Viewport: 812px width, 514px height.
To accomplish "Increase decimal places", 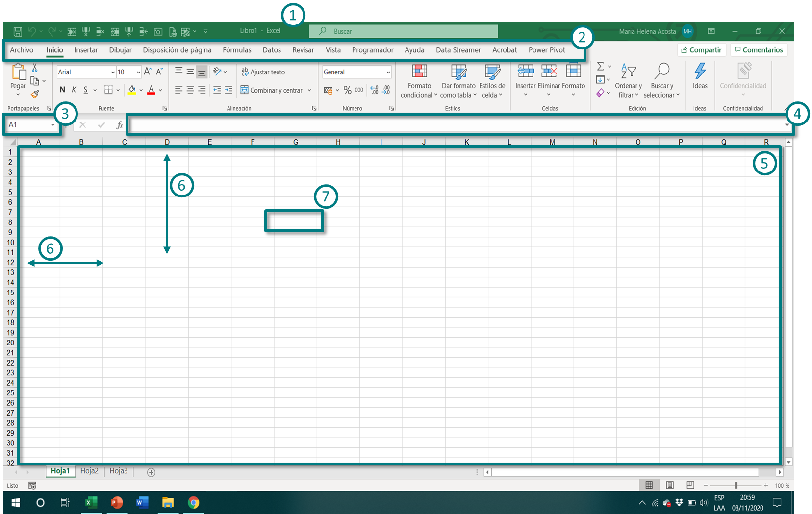I will (x=375, y=90).
